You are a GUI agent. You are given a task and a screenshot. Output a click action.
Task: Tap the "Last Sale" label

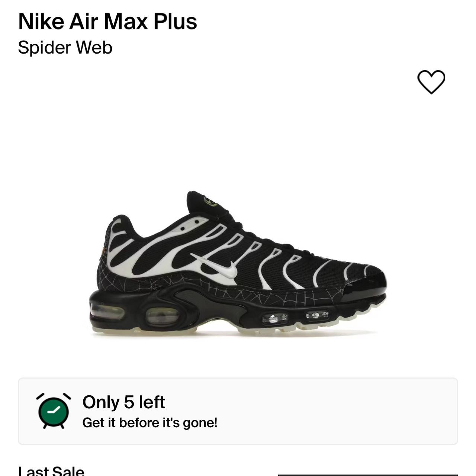[x=51, y=471]
